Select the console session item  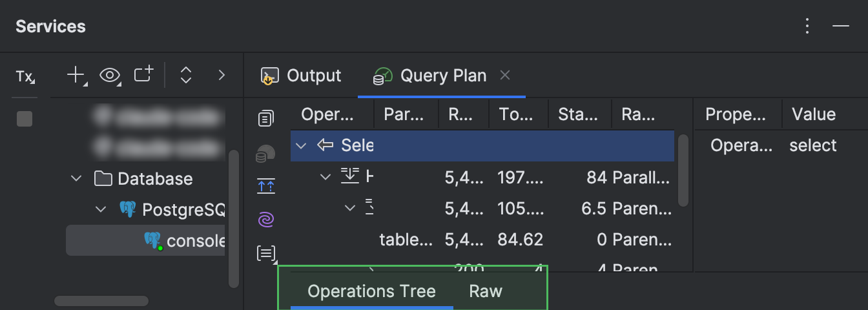146,240
